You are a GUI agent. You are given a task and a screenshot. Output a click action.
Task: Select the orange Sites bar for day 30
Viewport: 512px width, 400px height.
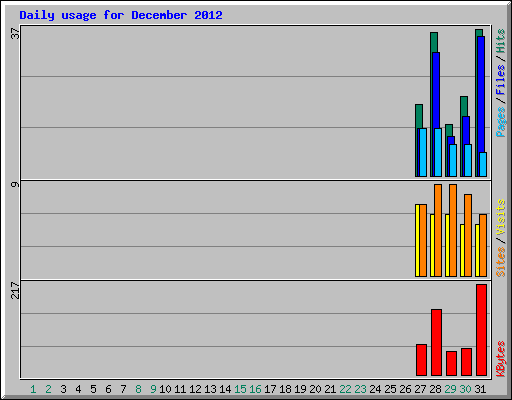(x=468, y=235)
